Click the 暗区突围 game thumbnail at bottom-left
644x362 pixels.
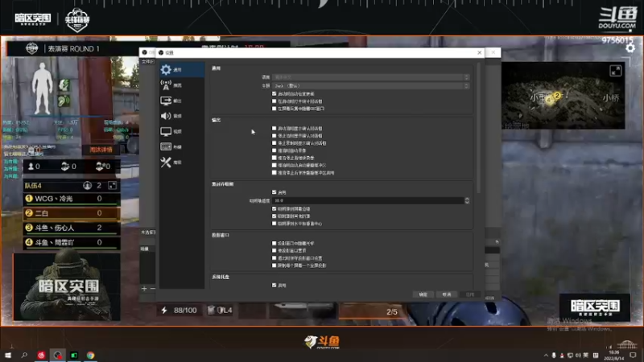coord(67,287)
